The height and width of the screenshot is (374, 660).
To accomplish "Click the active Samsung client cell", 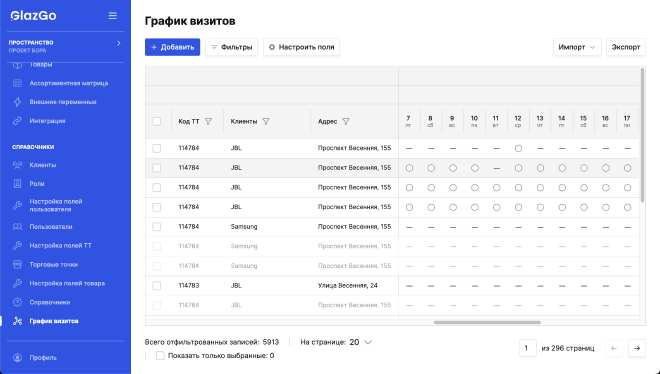I will coord(244,227).
